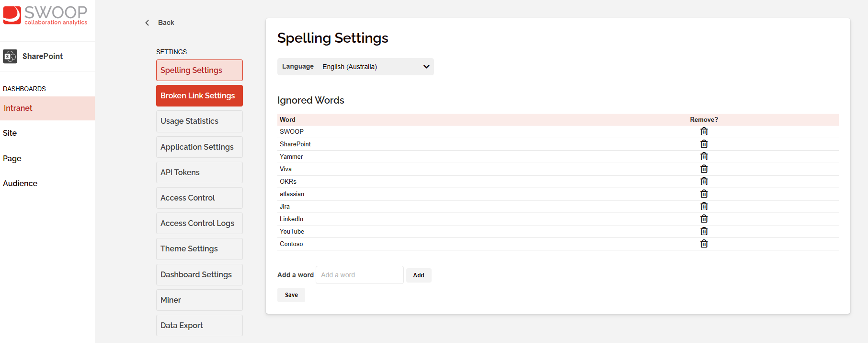The height and width of the screenshot is (343, 868).
Task: Open Theme Settings
Action: tap(199, 248)
